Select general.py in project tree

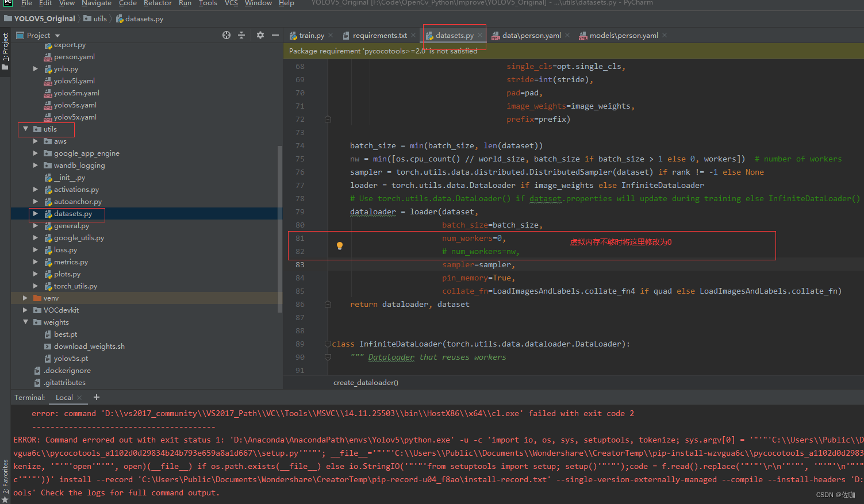(71, 226)
